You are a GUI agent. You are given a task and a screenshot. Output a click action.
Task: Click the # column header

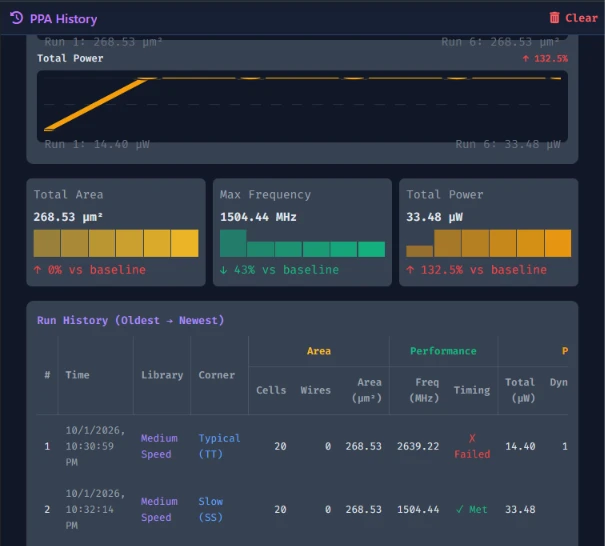click(47, 375)
